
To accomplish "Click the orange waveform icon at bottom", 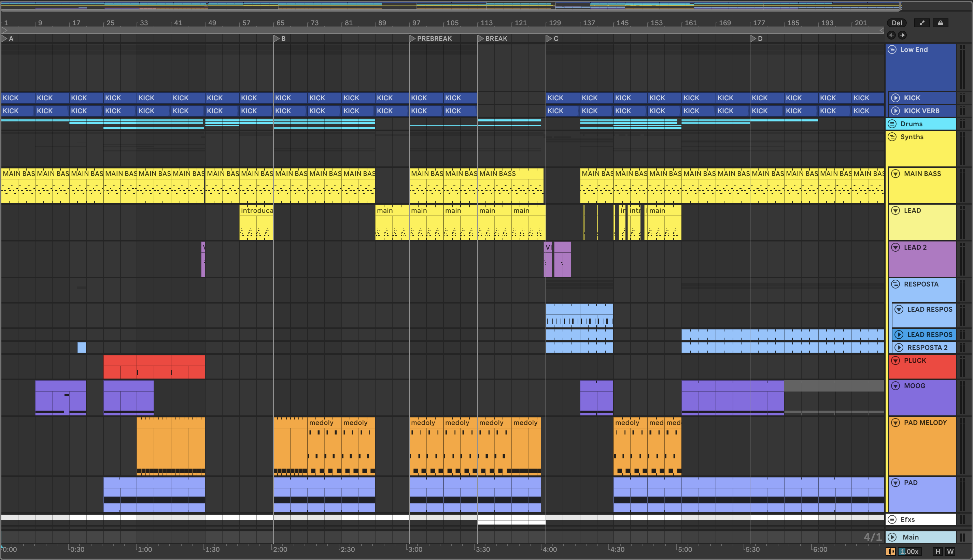I will [x=891, y=551].
